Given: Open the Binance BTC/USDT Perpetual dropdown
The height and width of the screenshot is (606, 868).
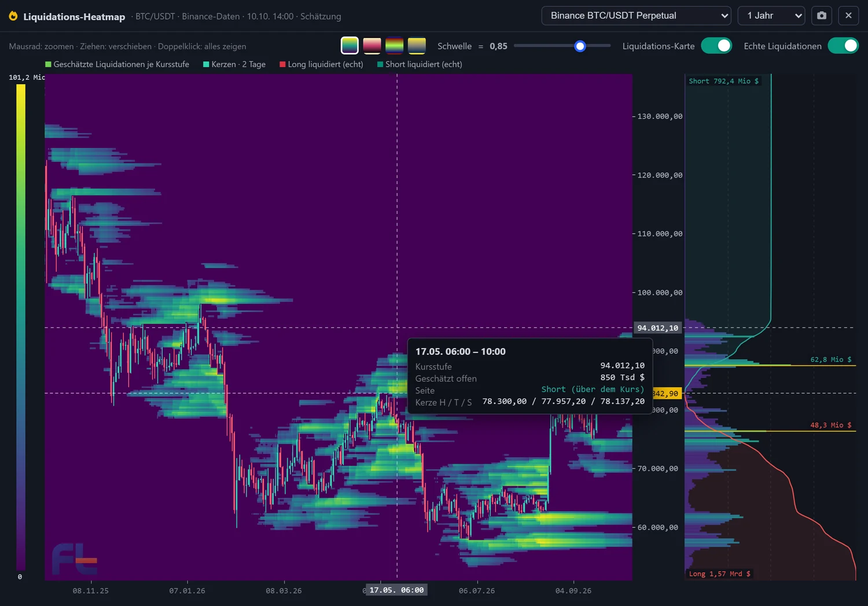Looking at the screenshot, I should [637, 16].
